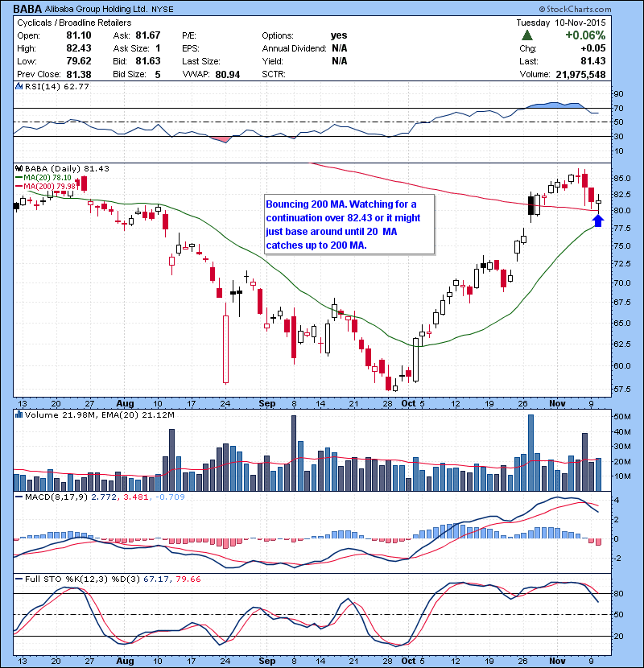Click the volume bars icon beside Volume label

coord(19,414)
